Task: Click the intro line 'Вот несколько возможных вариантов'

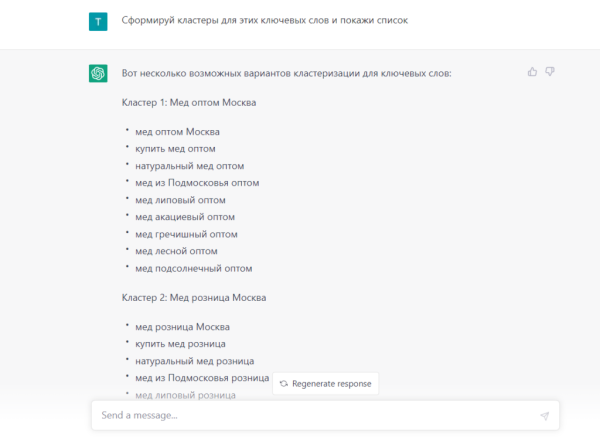Action: [x=286, y=73]
